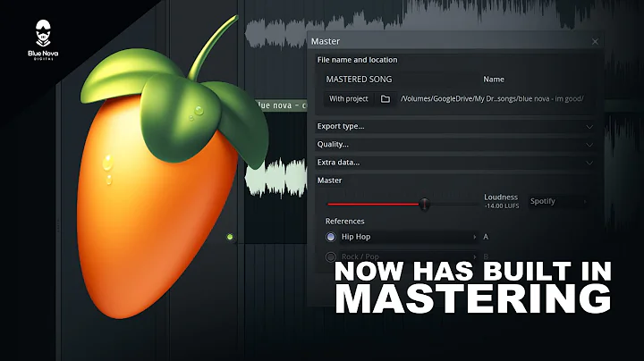
Task: Expand the Quality section
Action: 455,145
